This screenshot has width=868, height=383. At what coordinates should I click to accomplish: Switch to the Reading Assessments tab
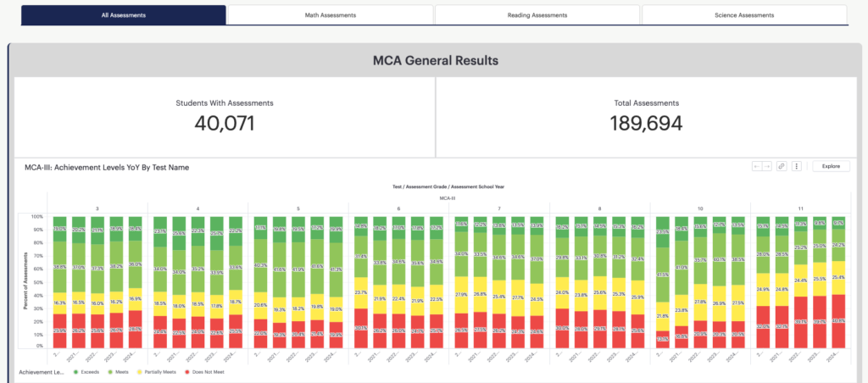point(537,15)
